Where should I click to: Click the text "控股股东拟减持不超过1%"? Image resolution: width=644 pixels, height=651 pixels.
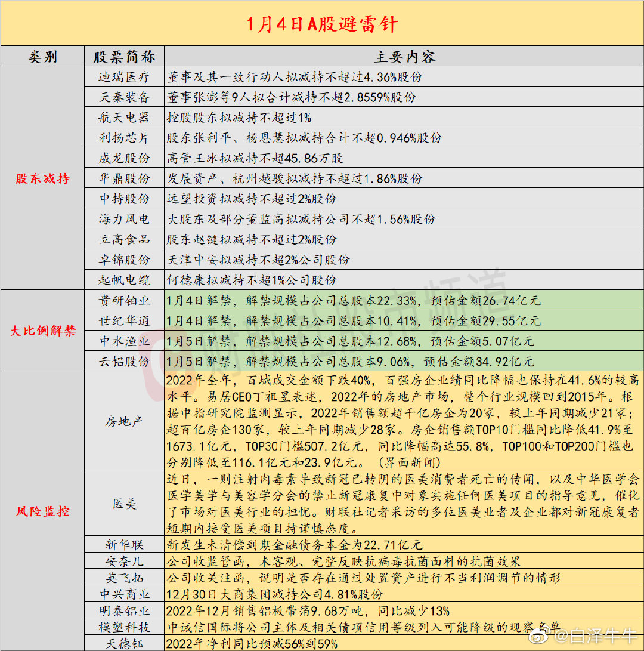[x=239, y=118]
